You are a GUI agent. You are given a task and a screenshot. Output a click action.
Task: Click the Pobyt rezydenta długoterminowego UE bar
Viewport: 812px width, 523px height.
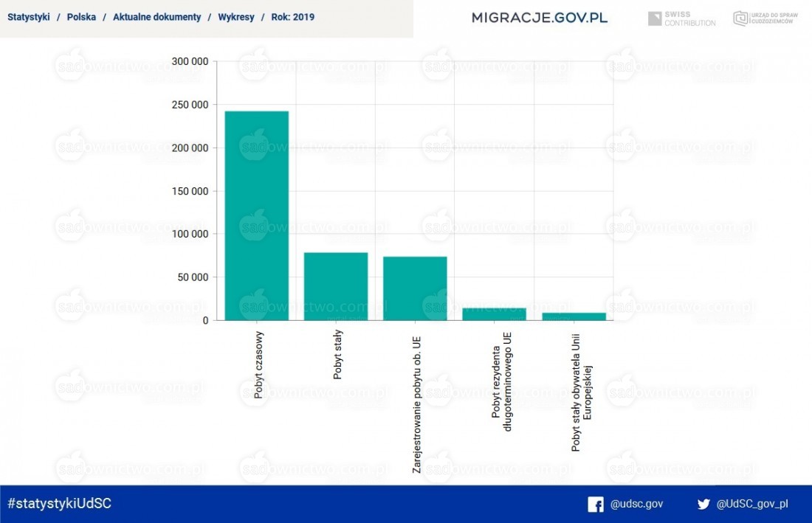[495, 314]
